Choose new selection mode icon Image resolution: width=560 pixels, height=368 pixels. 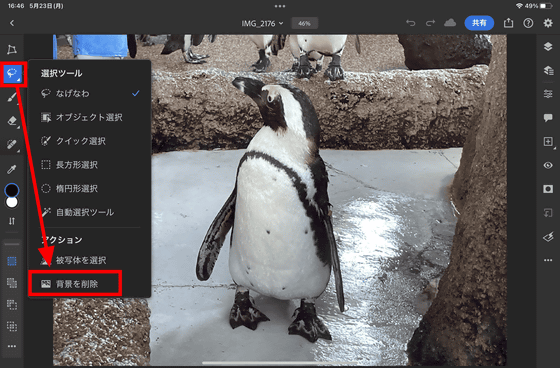12,262
